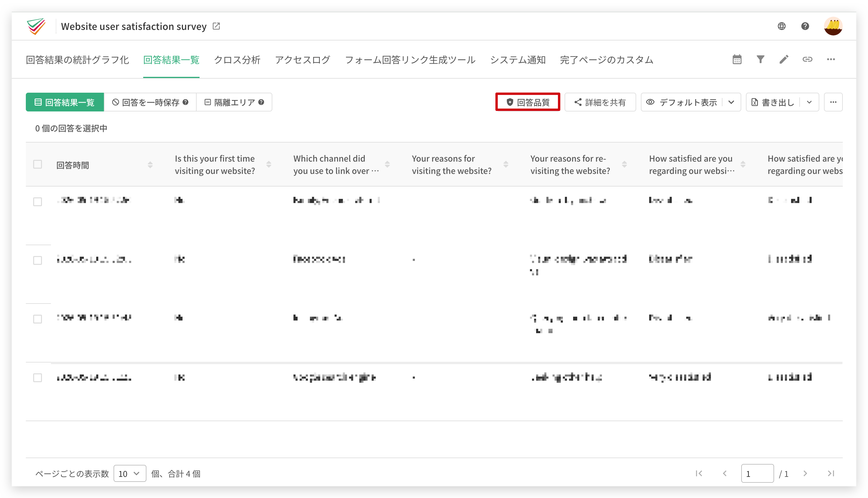
Task: Click the 回答品質 button
Action: pyautogui.click(x=527, y=102)
